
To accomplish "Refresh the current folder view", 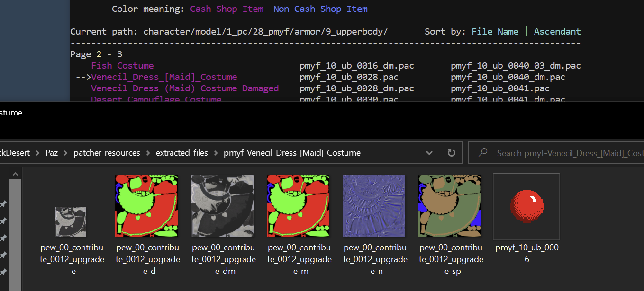I will tap(451, 153).
